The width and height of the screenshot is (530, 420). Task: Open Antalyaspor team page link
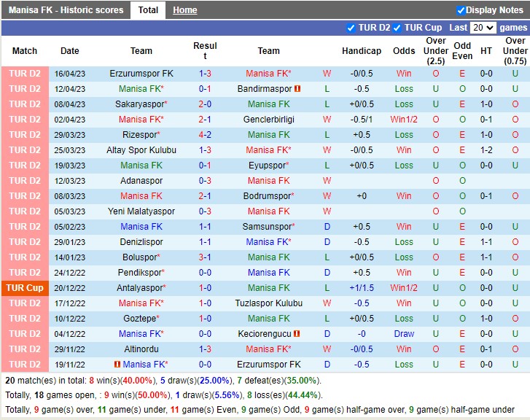click(140, 288)
